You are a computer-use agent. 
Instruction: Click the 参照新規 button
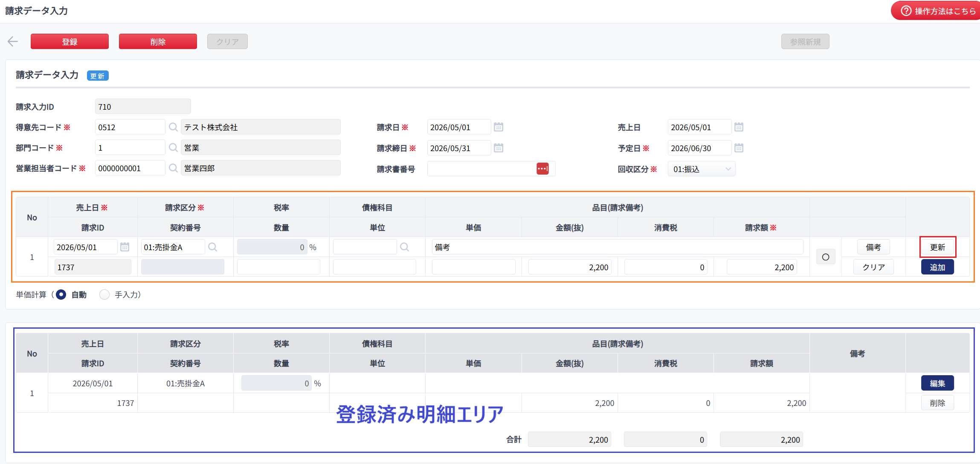coord(805,41)
